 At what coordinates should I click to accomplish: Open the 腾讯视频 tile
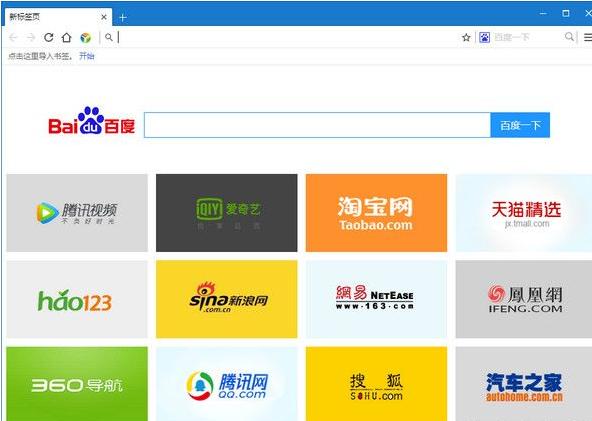pos(77,213)
